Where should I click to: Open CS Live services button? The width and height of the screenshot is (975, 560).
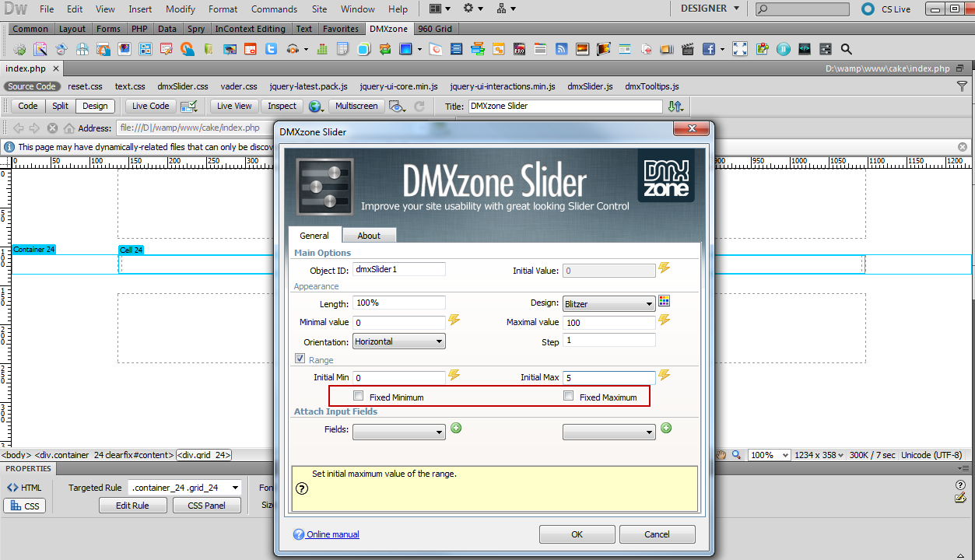[x=886, y=9]
